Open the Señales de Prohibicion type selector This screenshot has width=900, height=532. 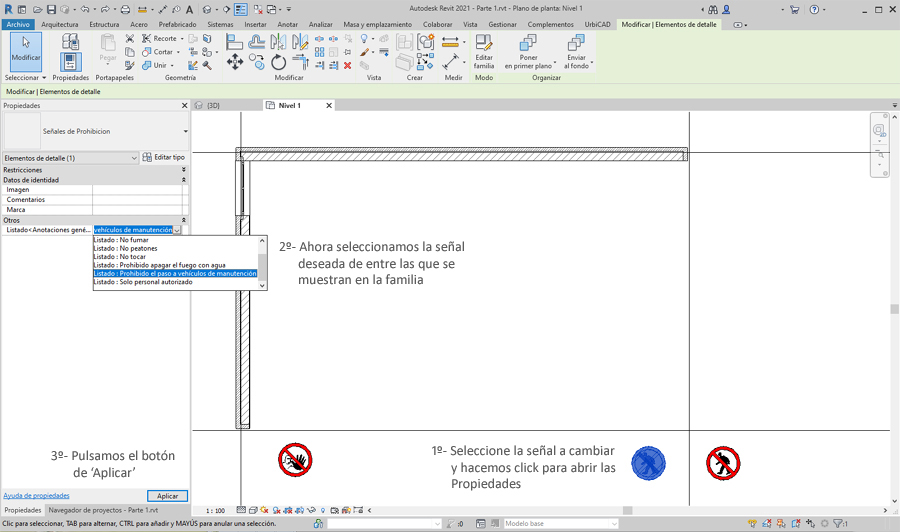point(185,131)
